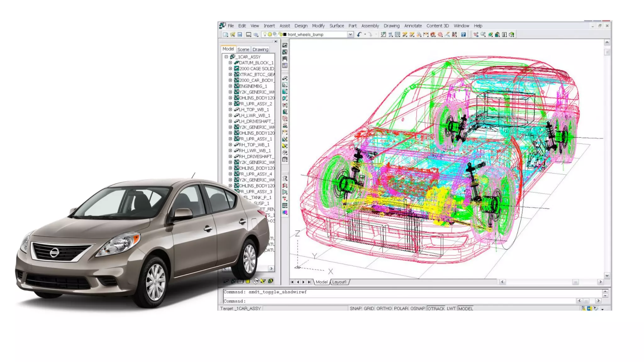Screen dimensions: 644x362
Task: Click the New drawing icon
Action: (x=225, y=35)
